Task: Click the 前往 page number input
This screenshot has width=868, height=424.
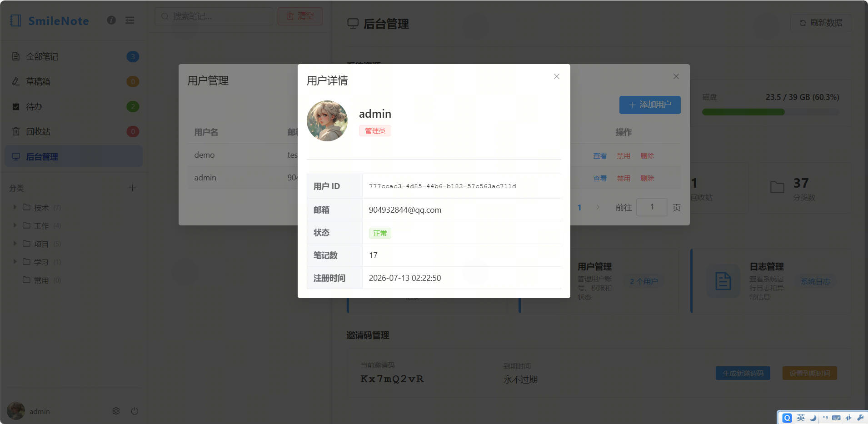Action: 652,207
